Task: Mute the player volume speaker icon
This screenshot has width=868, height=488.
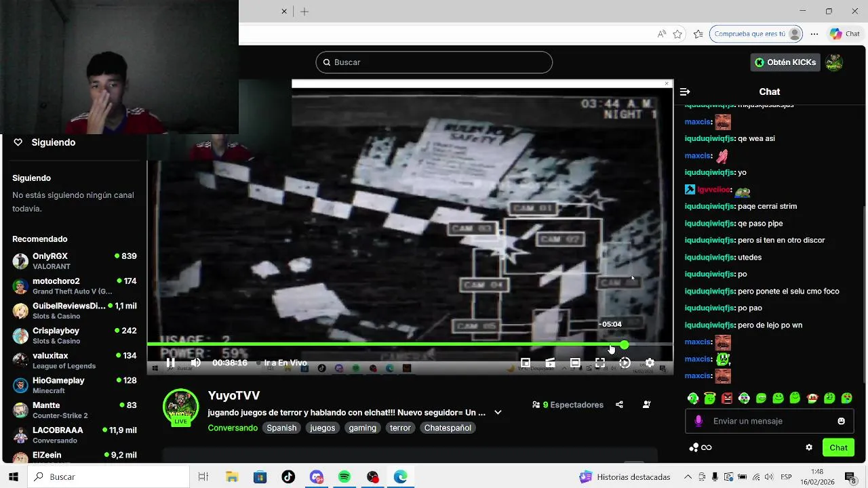Action: [x=195, y=363]
